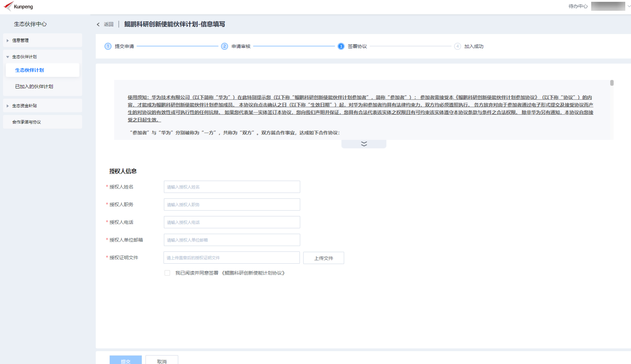Click the 返回 back link

pyautogui.click(x=108, y=24)
